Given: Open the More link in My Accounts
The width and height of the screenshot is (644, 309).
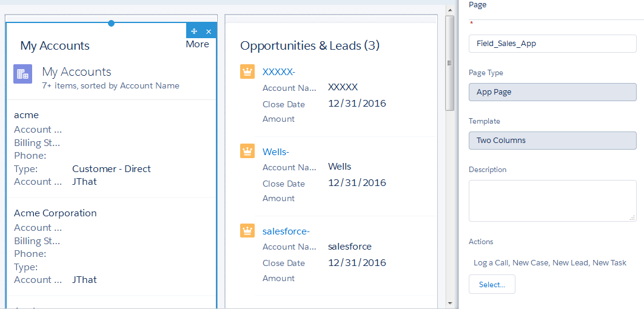Looking at the screenshot, I should (x=197, y=44).
